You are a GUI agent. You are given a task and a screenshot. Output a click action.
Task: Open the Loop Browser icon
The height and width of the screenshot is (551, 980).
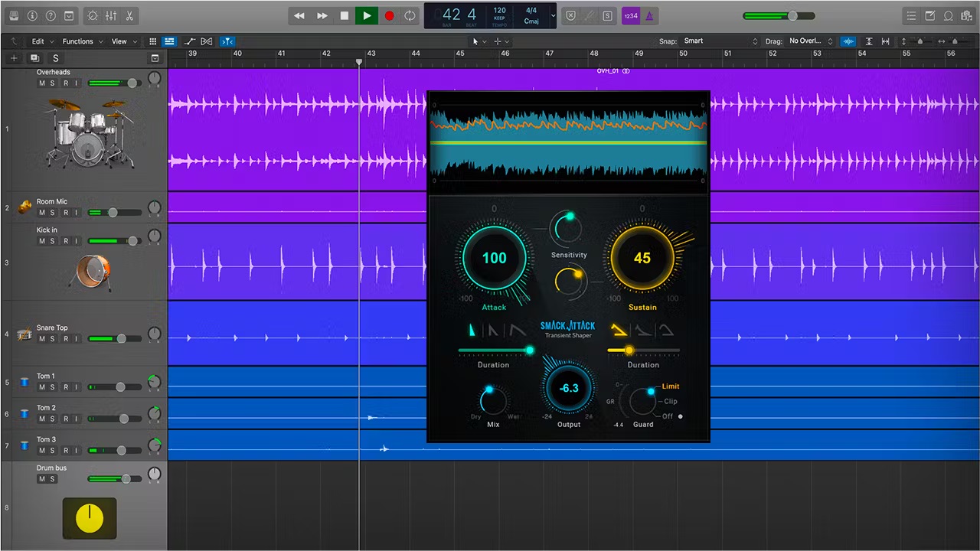pos(949,15)
